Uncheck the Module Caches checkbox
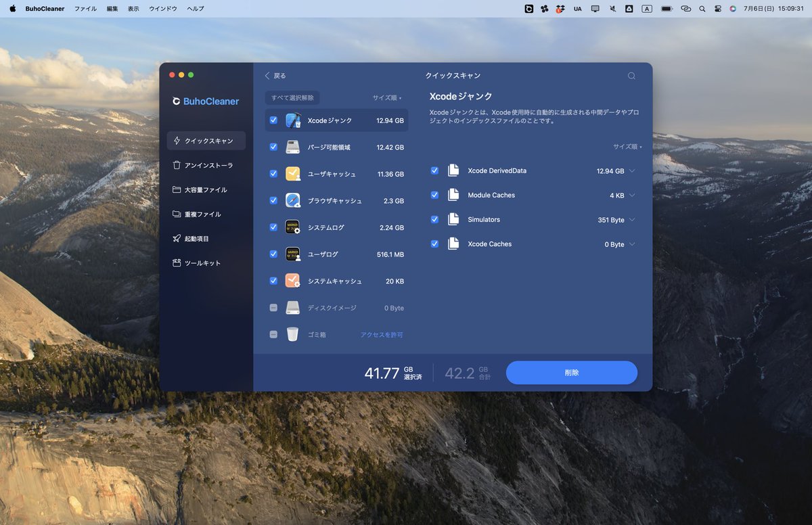Image resolution: width=812 pixels, height=525 pixels. [434, 195]
